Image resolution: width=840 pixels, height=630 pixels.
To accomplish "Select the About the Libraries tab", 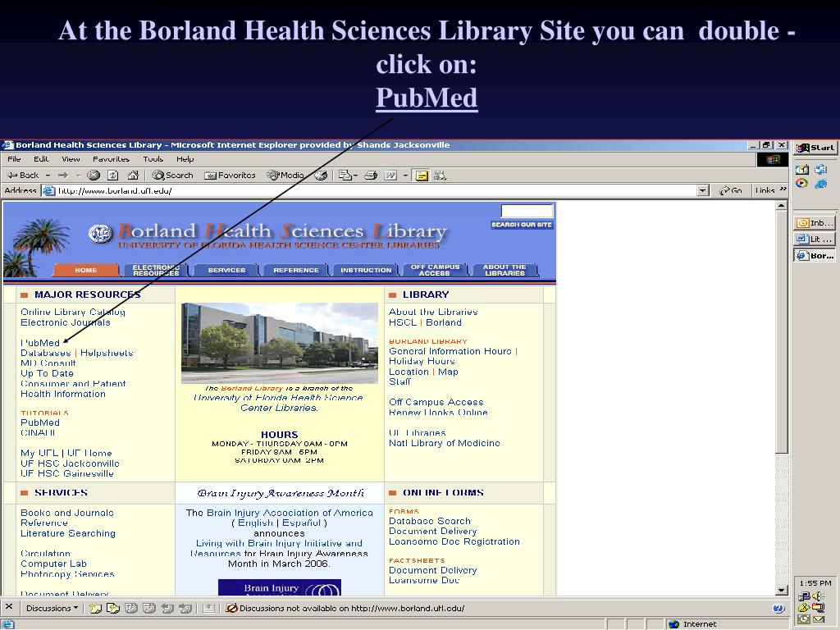I will tap(504, 270).
